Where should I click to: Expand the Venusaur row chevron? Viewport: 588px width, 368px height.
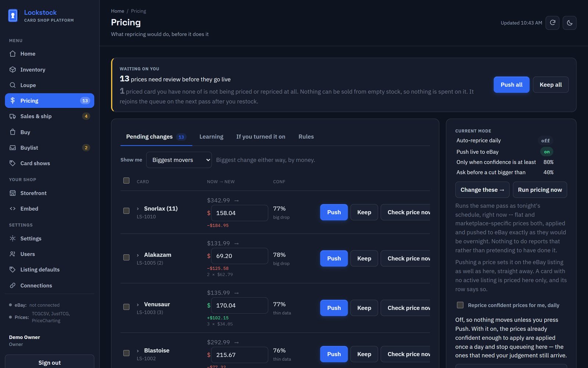pyautogui.click(x=138, y=305)
